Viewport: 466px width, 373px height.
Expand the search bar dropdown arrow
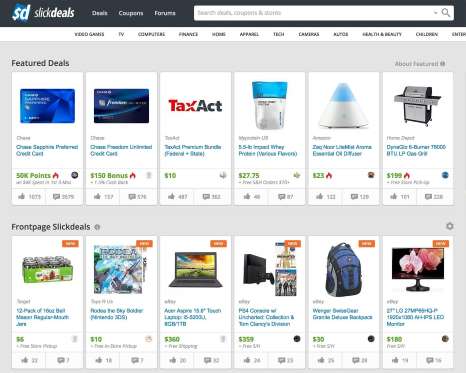[x=435, y=13]
